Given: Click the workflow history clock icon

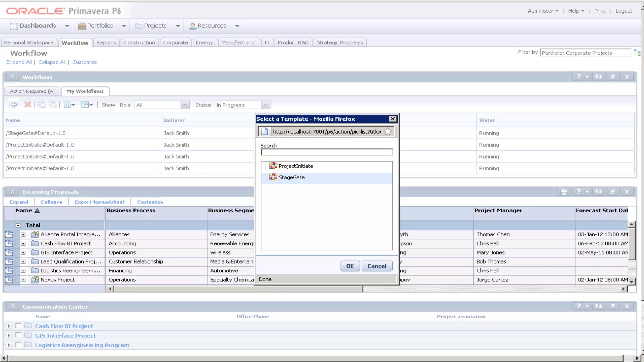Looking at the screenshot, I should (53, 105).
